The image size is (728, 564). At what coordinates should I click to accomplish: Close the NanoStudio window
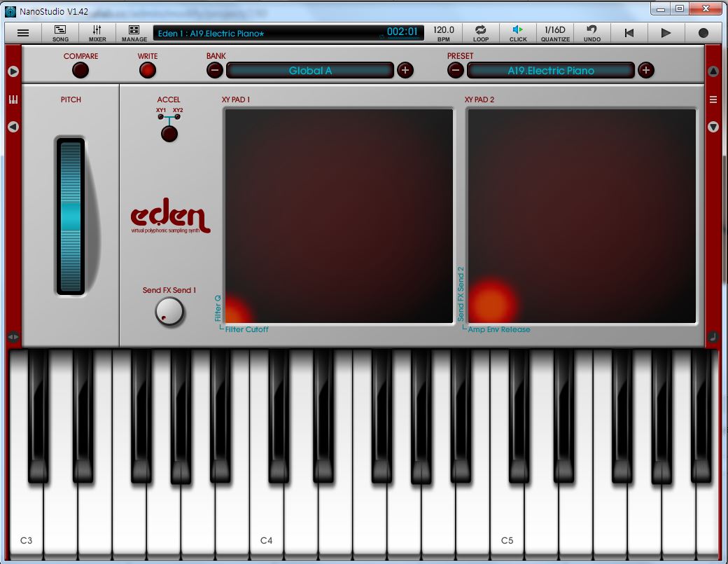click(706, 8)
